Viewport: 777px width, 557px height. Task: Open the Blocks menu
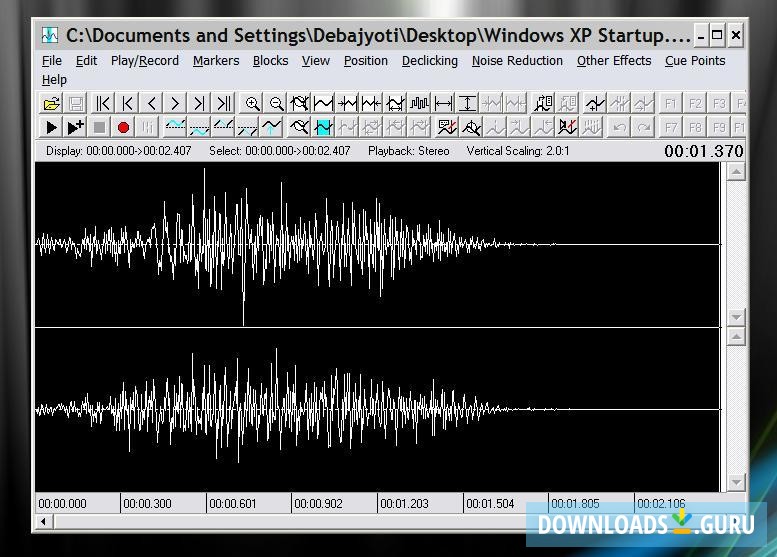tap(271, 60)
